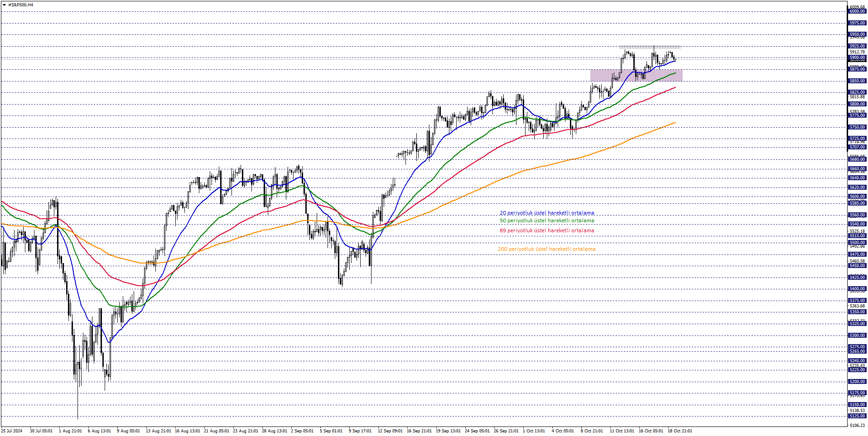
Task: Click the 9 Aug 05:01 time label
Action: coord(128,431)
